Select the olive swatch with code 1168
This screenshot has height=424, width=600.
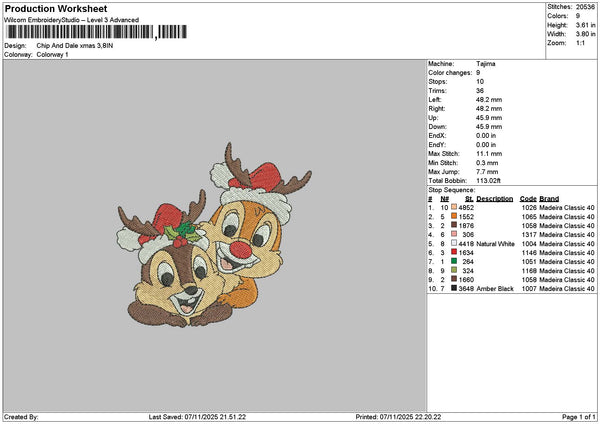[x=454, y=271]
